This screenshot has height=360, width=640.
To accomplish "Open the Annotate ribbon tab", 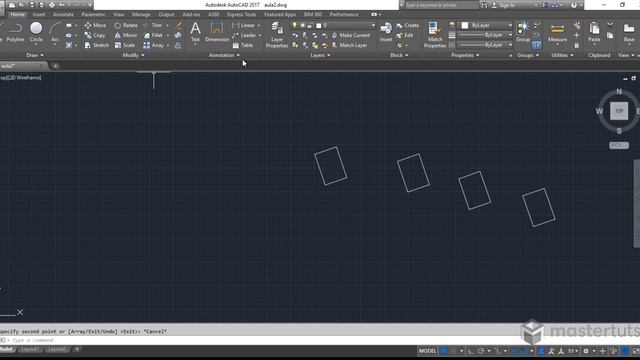I will [63, 14].
